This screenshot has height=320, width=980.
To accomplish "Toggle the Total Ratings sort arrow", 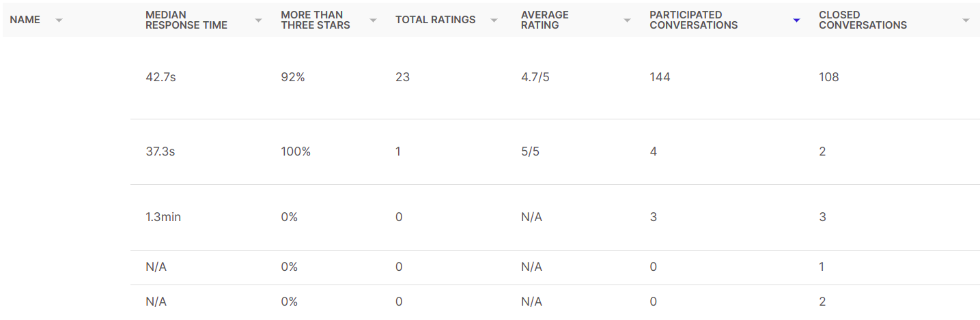I will [x=494, y=20].
